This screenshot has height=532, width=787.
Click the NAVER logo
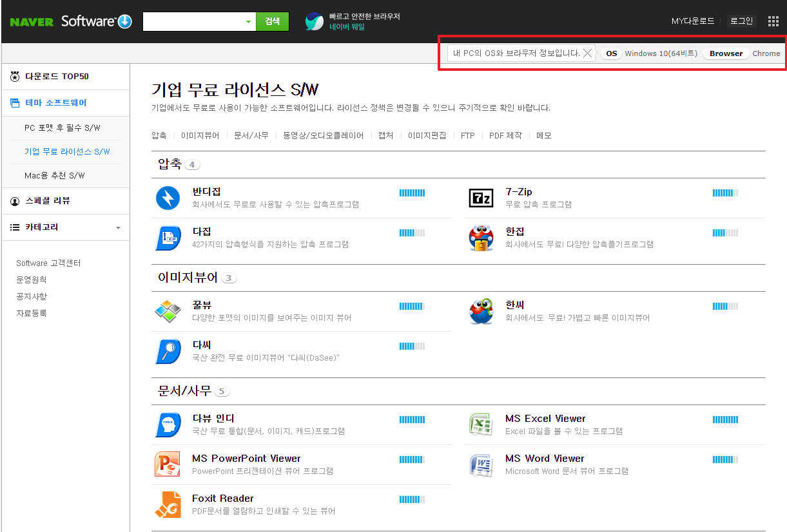tap(32, 21)
